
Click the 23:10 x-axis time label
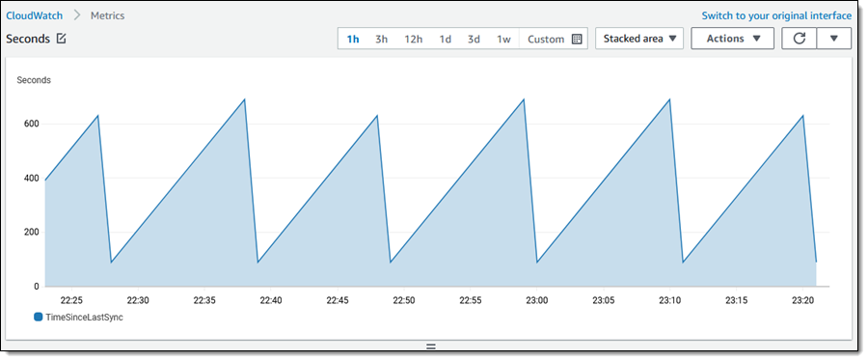coord(670,300)
